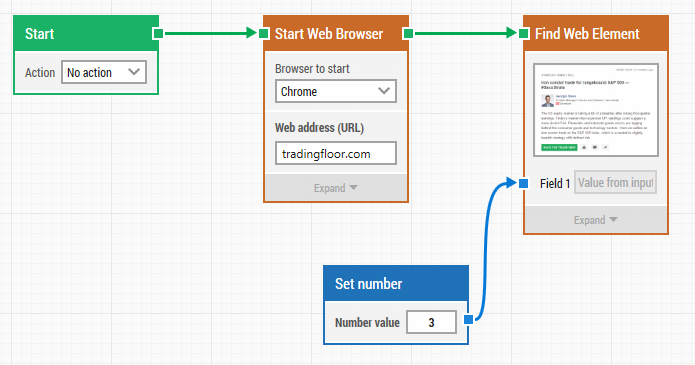Click the Number value field showing 3
Viewport: 695px width, 365px height.
point(431,322)
